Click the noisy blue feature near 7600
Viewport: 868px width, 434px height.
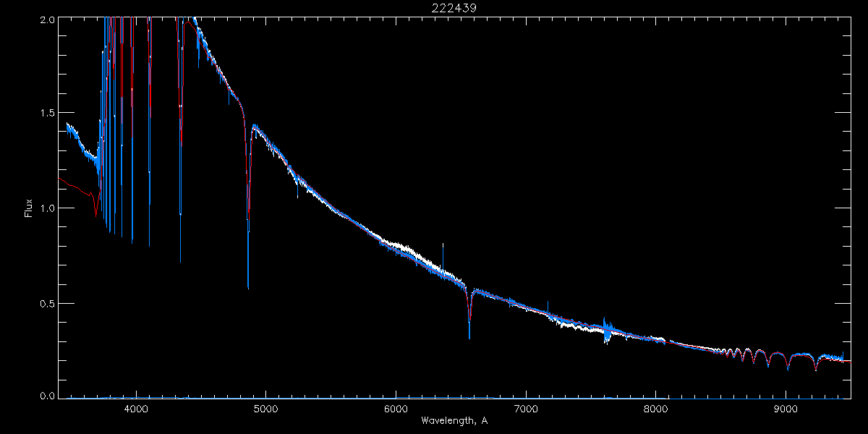pos(608,331)
